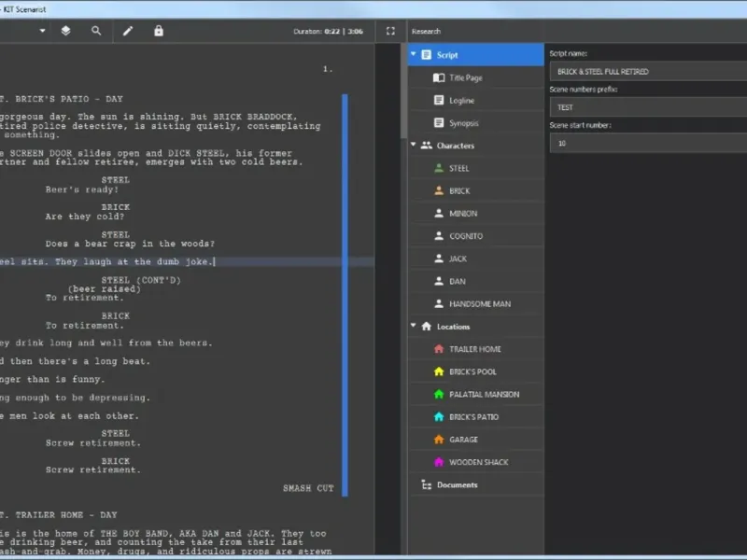747x560 pixels.
Task: Edit the Script name field
Action: 648,72
